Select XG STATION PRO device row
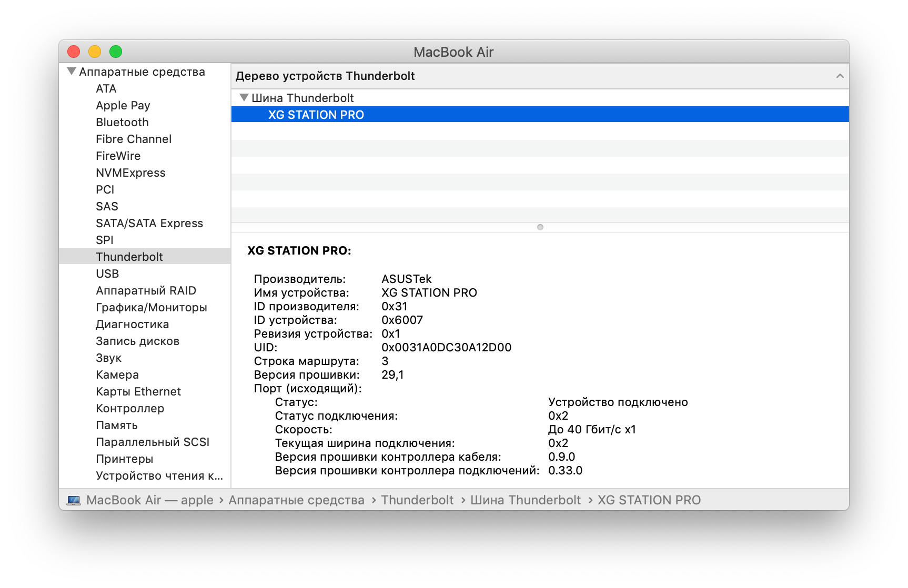 tap(540, 115)
